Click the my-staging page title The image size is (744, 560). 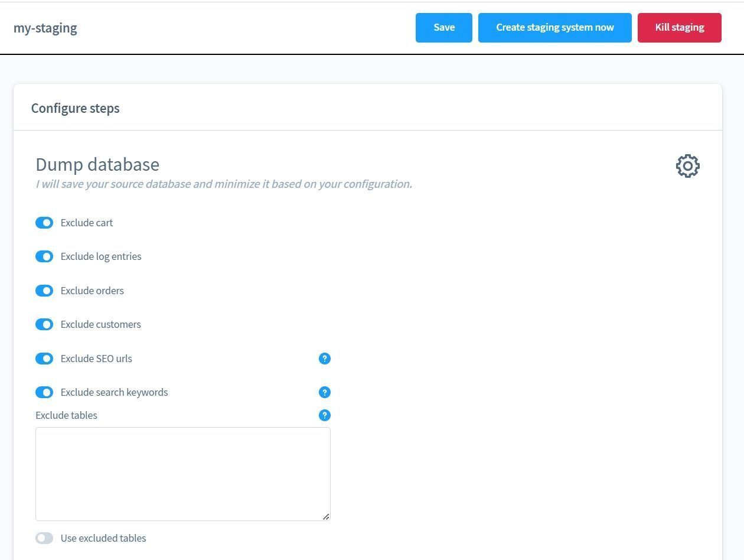pyautogui.click(x=45, y=28)
